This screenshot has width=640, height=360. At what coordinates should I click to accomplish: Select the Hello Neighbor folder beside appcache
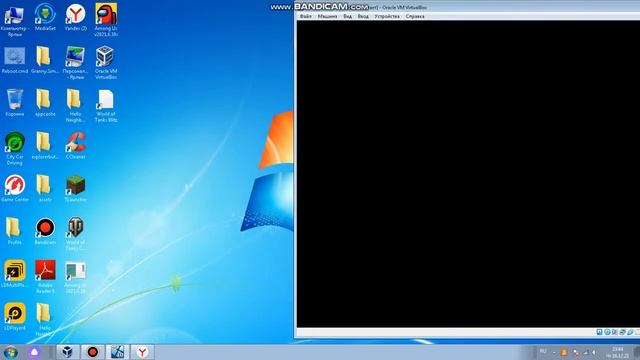point(75,106)
